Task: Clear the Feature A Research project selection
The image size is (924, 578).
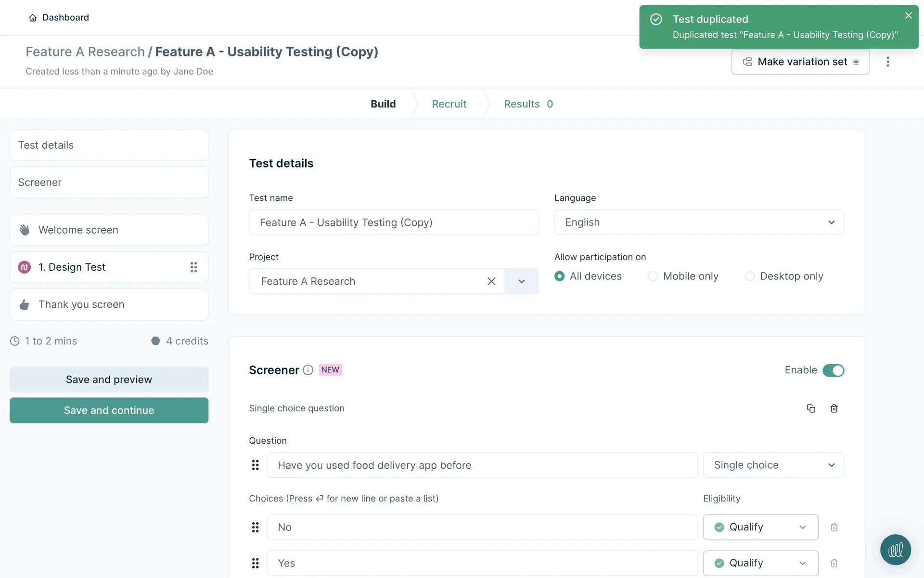Action: point(491,281)
